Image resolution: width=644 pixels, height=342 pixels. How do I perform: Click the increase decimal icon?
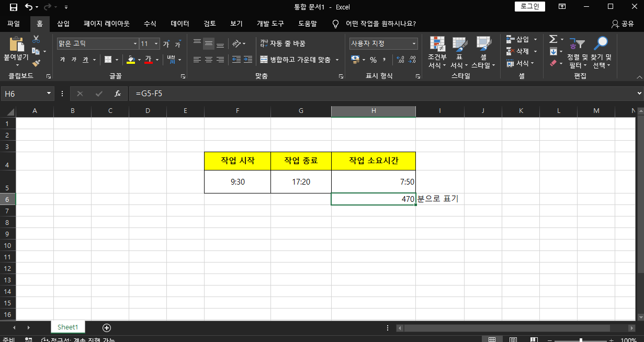[401, 60]
